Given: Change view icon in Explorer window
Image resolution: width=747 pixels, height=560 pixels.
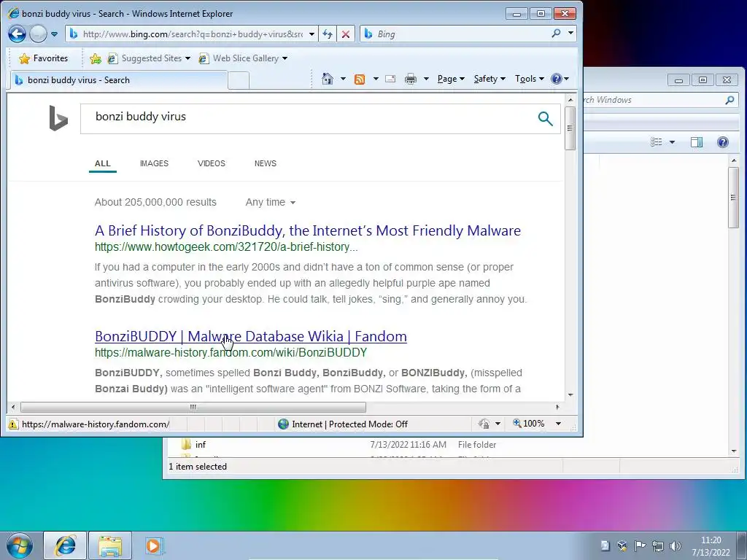Looking at the screenshot, I should tap(657, 142).
